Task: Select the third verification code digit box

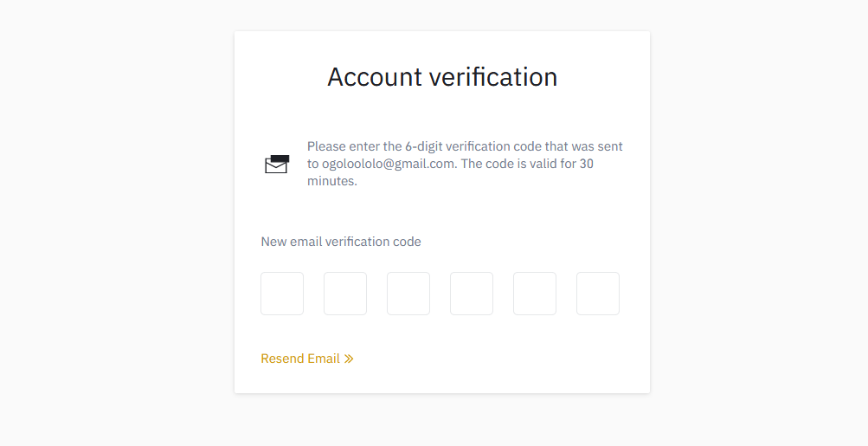Action: [x=408, y=294]
